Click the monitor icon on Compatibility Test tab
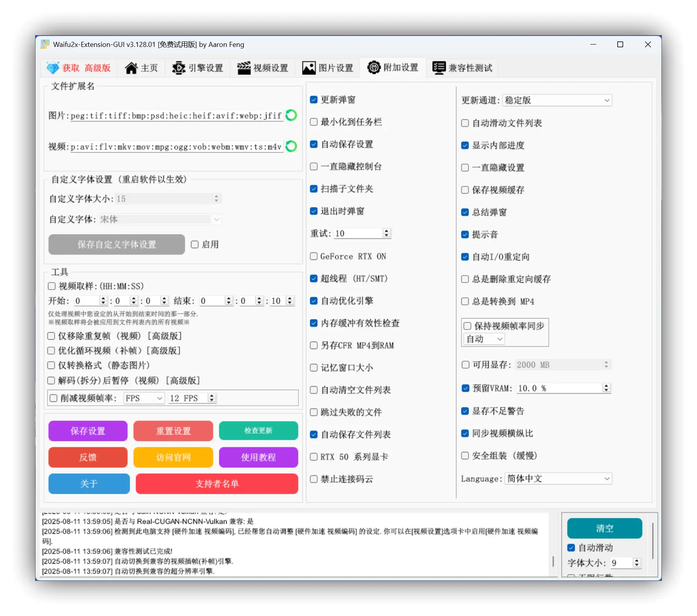 click(439, 68)
